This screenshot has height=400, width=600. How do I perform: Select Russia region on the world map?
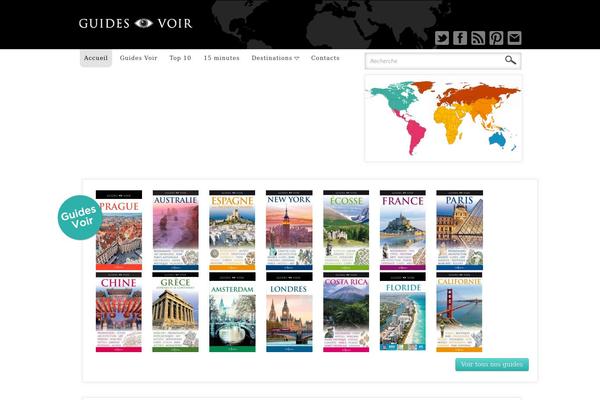click(x=478, y=93)
